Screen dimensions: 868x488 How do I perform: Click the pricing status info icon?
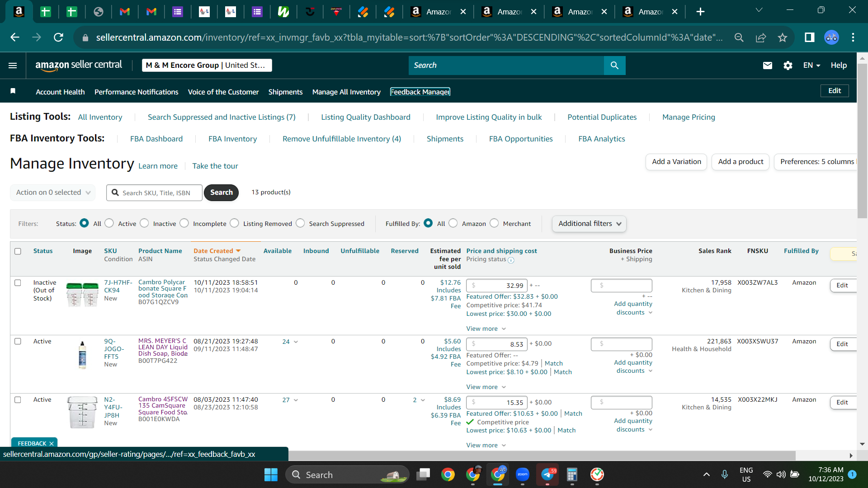[x=511, y=260]
